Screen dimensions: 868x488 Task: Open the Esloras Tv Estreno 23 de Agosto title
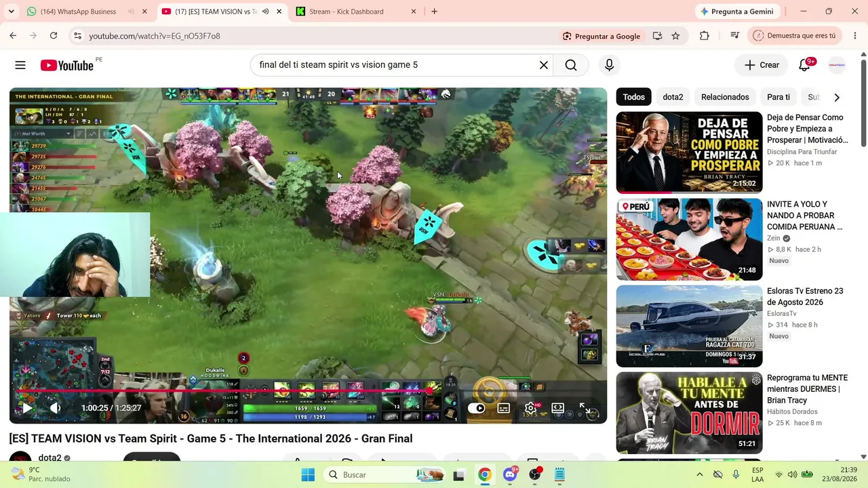click(806, 296)
